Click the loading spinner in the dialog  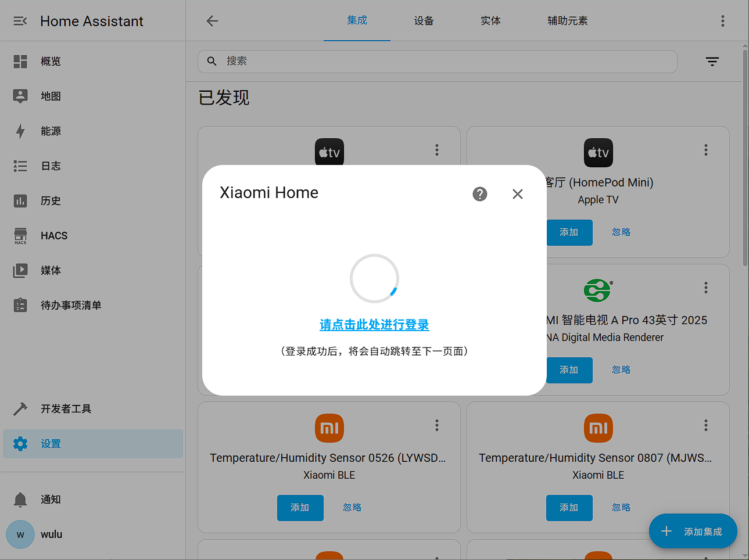click(374, 279)
